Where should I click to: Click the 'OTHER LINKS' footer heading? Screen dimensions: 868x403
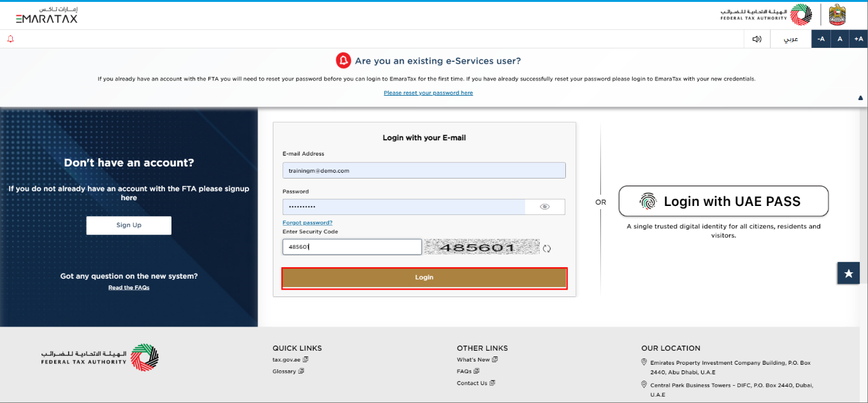pyautogui.click(x=482, y=348)
